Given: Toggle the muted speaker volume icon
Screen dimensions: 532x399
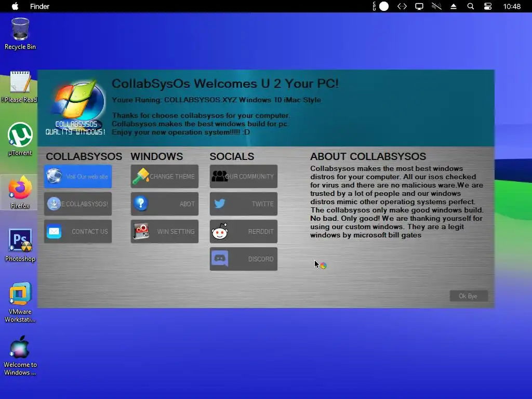Looking at the screenshot, I should (436, 6).
